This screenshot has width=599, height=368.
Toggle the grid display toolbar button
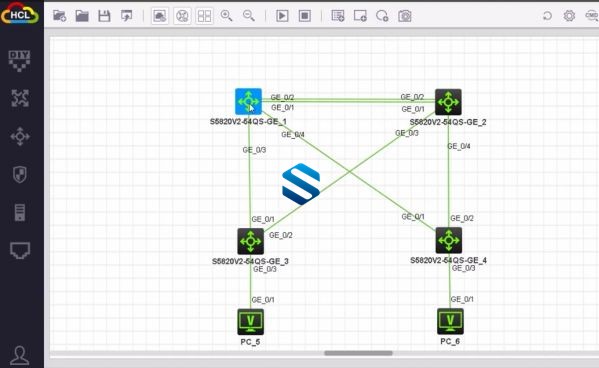pyautogui.click(x=204, y=16)
